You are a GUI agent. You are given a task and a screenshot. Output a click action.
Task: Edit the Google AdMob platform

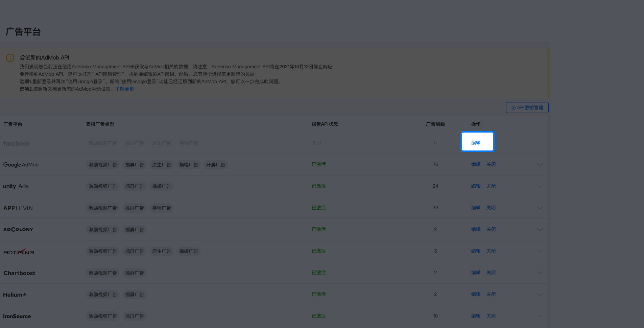[x=476, y=164]
